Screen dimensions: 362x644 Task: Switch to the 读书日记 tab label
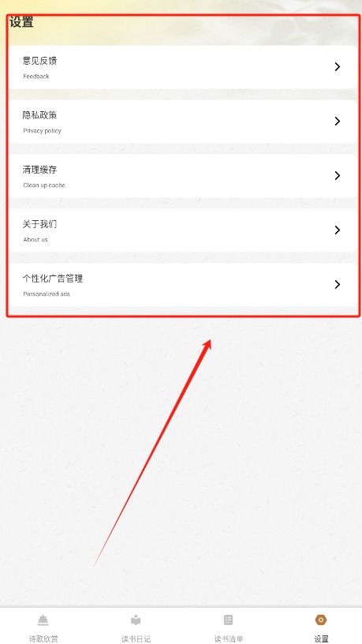(x=136, y=638)
